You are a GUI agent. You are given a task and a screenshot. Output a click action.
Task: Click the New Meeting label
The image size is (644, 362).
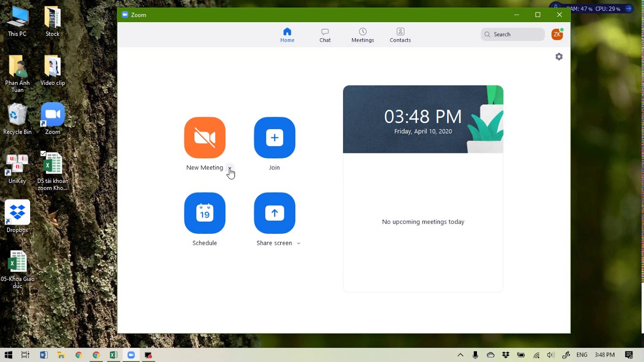[x=205, y=168]
